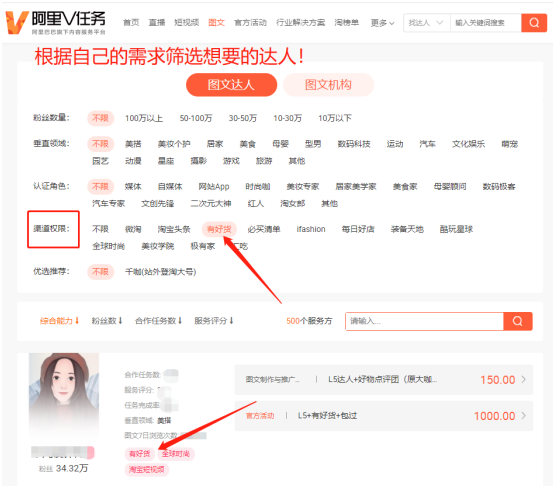Choose the ifashion channel permission
Image resolution: width=553 pixels, height=489 pixels.
[311, 229]
